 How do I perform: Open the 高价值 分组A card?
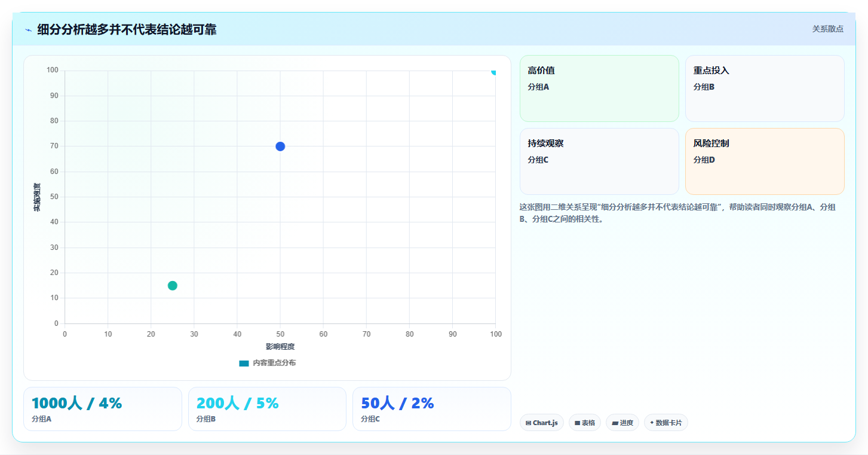(x=599, y=88)
